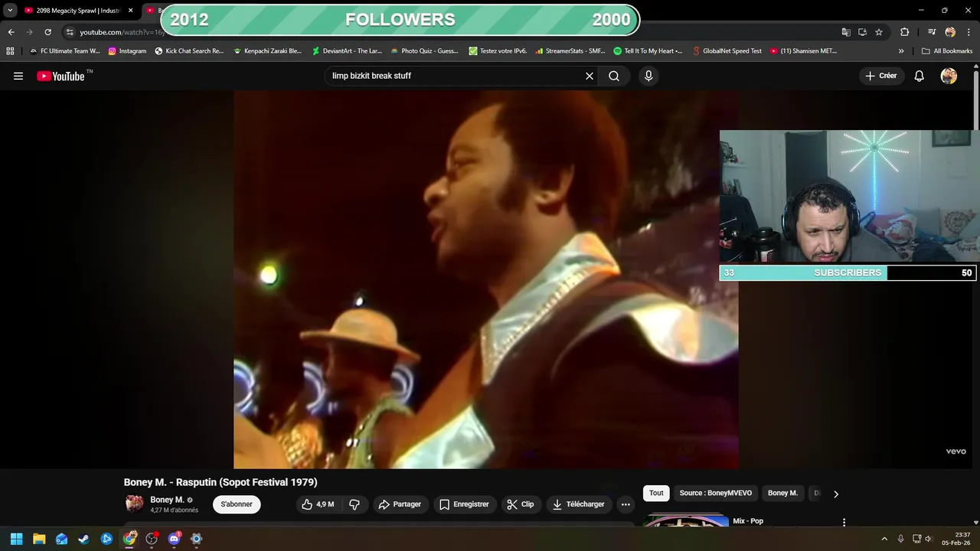Image resolution: width=980 pixels, height=551 pixels.
Task: Start voice search with the microphone icon
Action: tap(648, 76)
